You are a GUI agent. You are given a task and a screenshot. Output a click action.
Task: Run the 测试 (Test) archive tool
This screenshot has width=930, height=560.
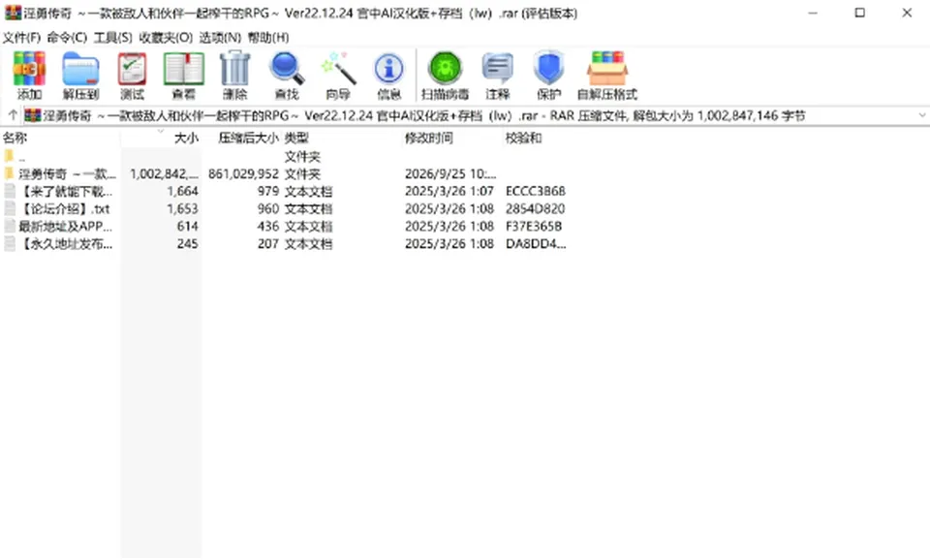[x=132, y=69]
